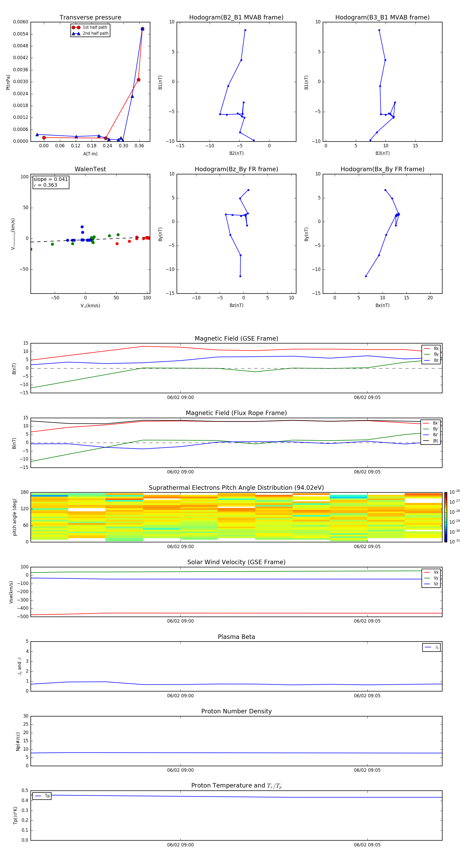This screenshot has height=868, width=473.
Task: Click 'Magnetic Field (GSE Frame)' title
Action: tap(236, 339)
